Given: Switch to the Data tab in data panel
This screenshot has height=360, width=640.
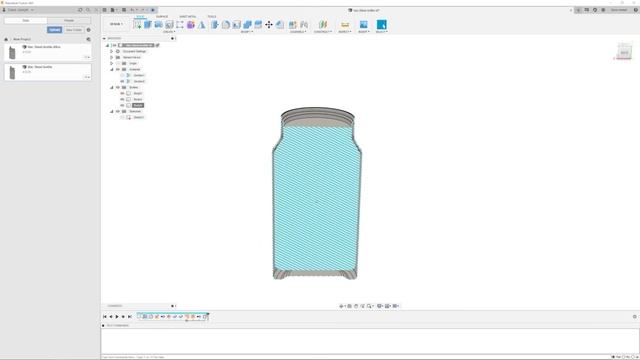Looking at the screenshot, I should point(26,20).
